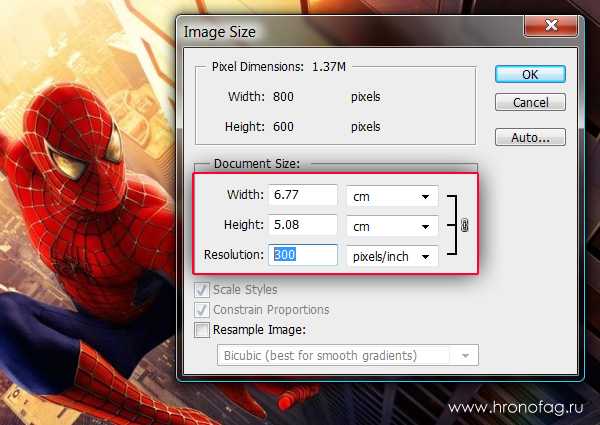The width and height of the screenshot is (600, 425).
Task: Open the Height unit cm dropdown
Action: [392, 226]
